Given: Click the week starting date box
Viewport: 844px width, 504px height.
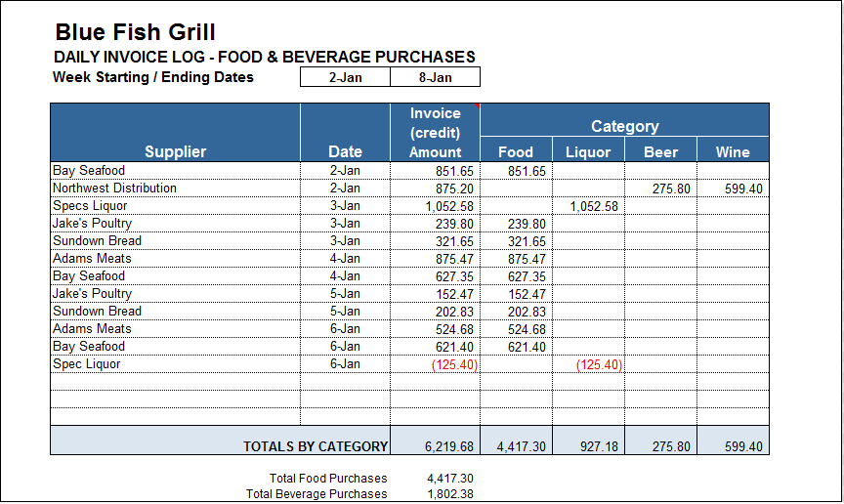Looking at the screenshot, I should pos(345,77).
